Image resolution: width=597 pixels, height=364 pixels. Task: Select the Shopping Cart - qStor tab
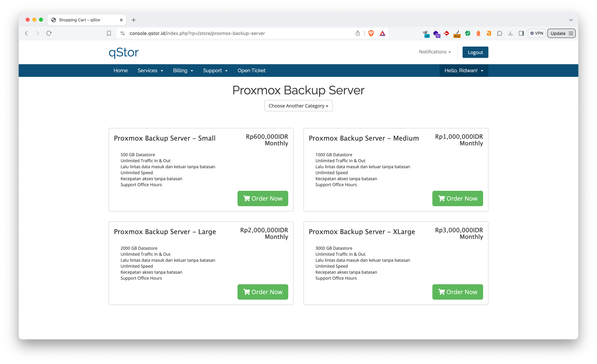click(87, 20)
